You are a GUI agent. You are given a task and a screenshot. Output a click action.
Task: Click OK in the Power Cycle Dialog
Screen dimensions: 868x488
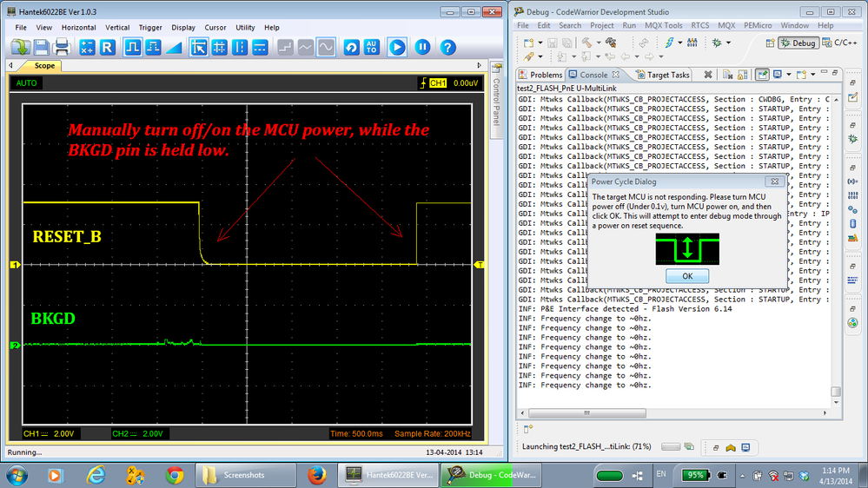pyautogui.click(x=687, y=276)
